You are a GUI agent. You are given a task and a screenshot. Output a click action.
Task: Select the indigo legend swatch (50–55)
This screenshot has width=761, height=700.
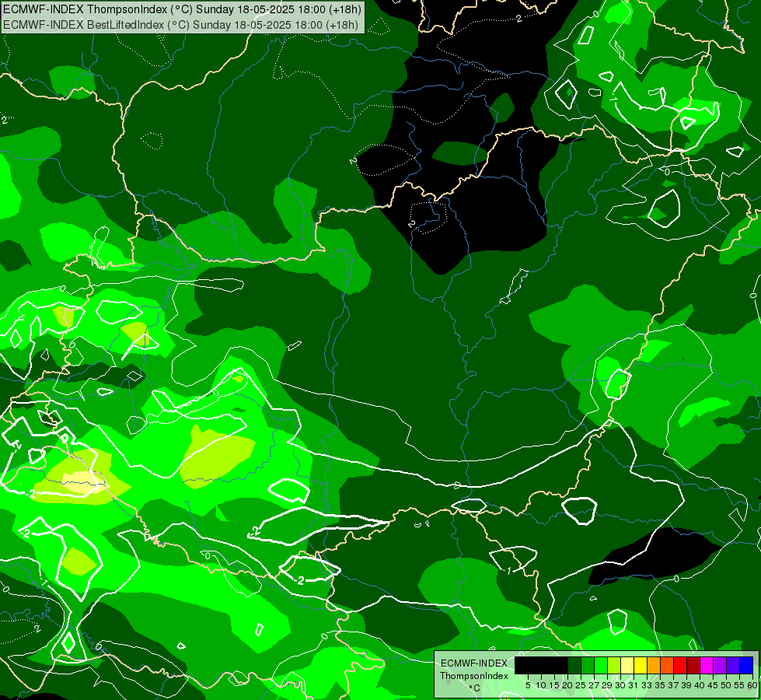click(733, 665)
